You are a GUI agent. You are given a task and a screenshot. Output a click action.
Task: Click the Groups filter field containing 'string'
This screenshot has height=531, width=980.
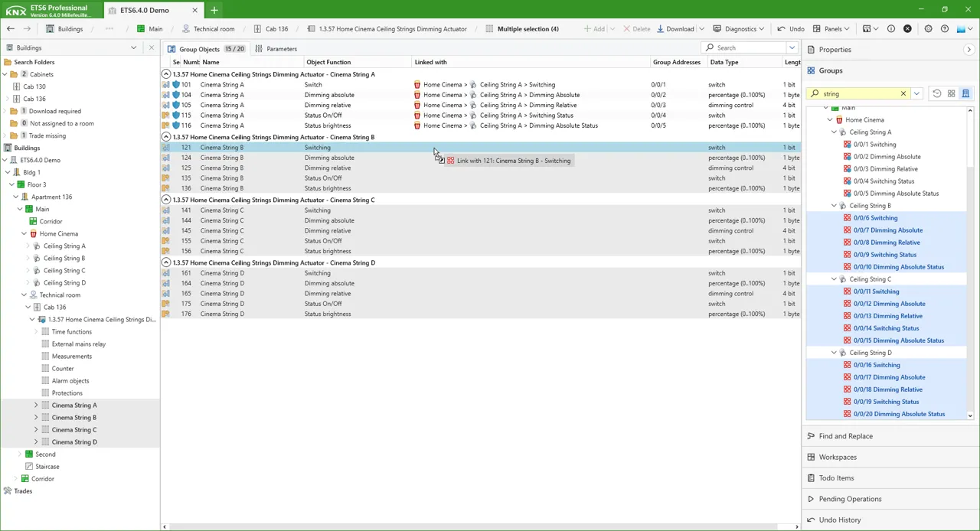[x=857, y=93]
